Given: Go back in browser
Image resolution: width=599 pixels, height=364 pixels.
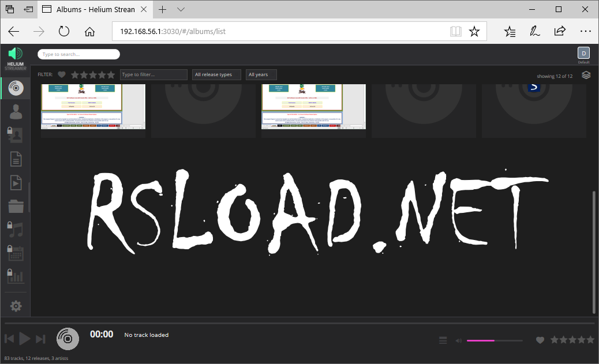Looking at the screenshot, I should point(14,31).
